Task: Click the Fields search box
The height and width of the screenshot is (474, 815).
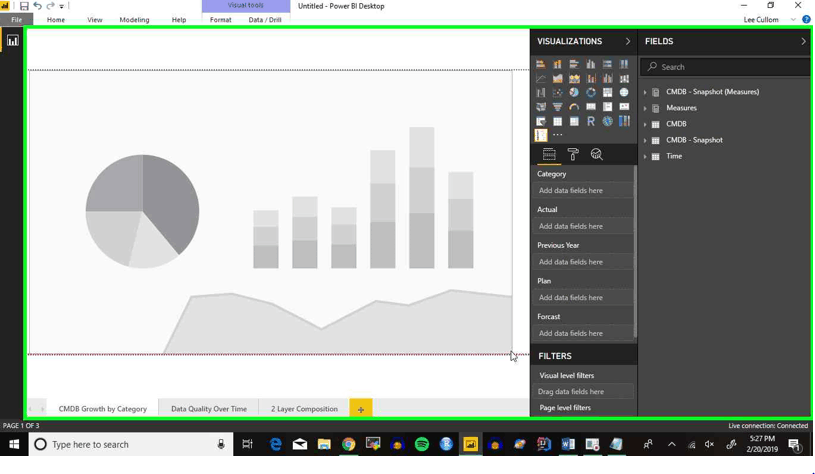Action: tap(726, 67)
